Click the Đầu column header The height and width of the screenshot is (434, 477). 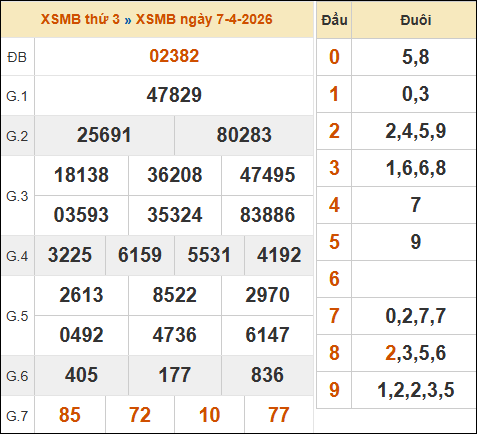point(334,20)
